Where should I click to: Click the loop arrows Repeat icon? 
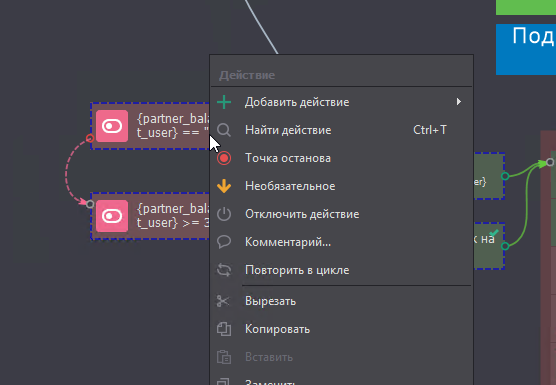tap(224, 270)
